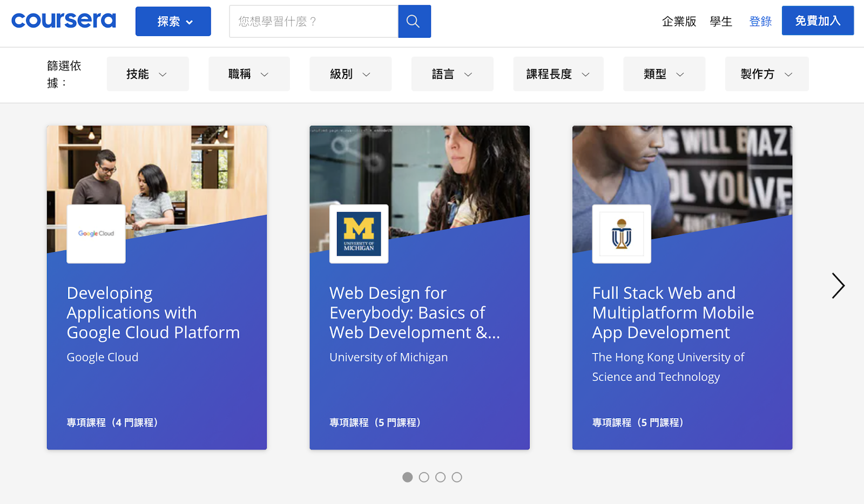Expand the 製作方 filter dropdown
The height and width of the screenshot is (504, 864).
click(x=767, y=74)
